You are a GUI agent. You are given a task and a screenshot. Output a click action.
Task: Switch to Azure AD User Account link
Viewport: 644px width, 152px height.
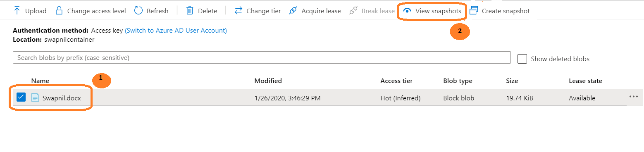176,31
